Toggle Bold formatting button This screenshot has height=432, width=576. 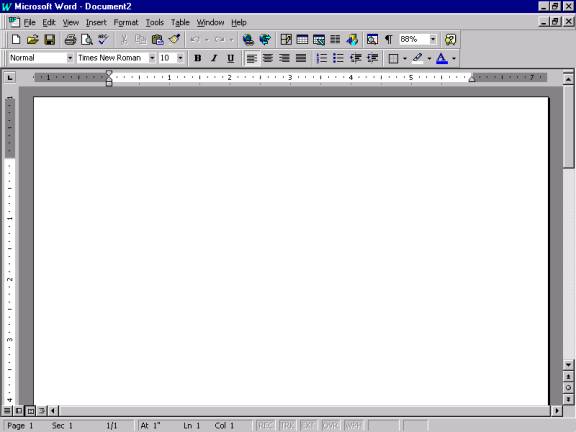[198, 58]
